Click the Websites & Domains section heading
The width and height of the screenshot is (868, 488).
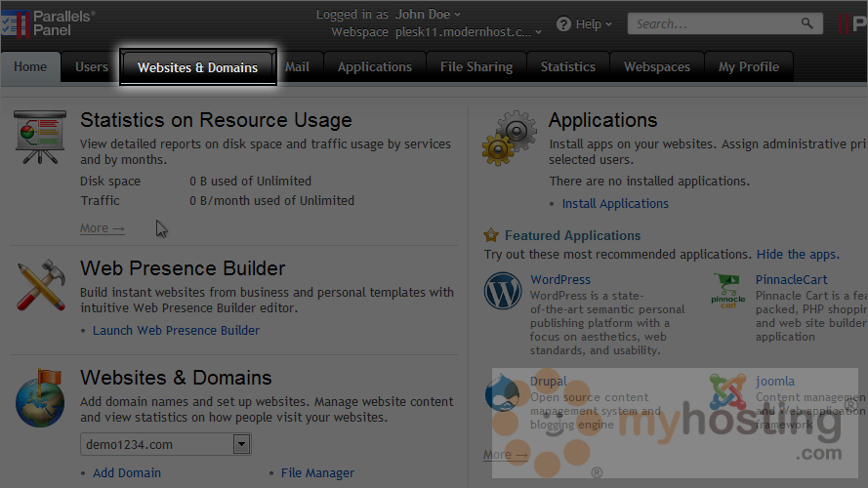tap(176, 378)
